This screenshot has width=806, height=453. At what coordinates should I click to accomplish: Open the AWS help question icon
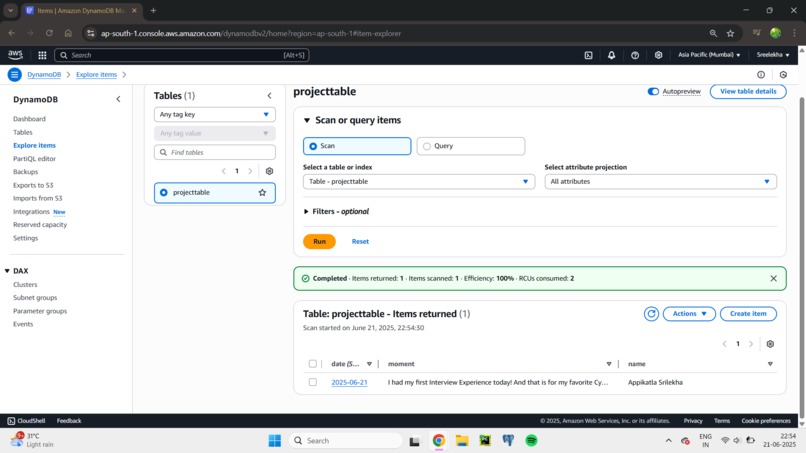(635, 55)
